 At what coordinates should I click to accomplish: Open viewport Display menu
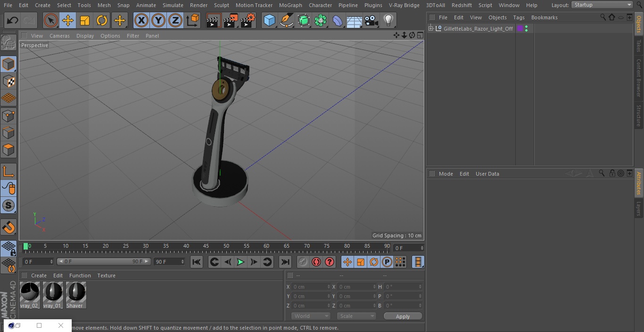(x=85, y=36)
